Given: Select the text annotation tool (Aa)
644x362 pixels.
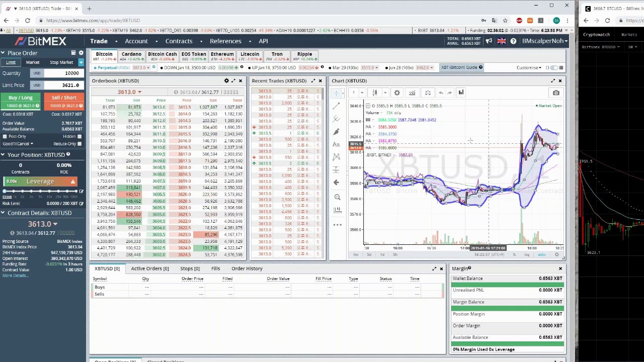Looking at the screenshot, I should pyautogui.click(x=337, y=144).
